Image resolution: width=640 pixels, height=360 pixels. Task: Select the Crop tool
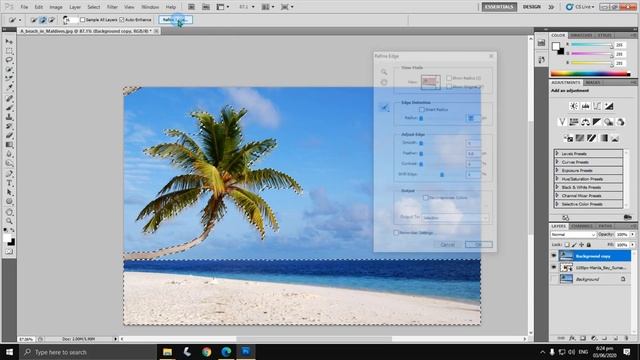click(x=9, y=78)
